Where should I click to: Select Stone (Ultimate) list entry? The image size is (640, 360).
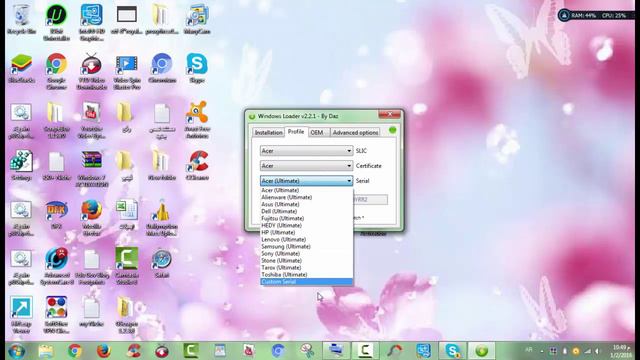[306, 260]
